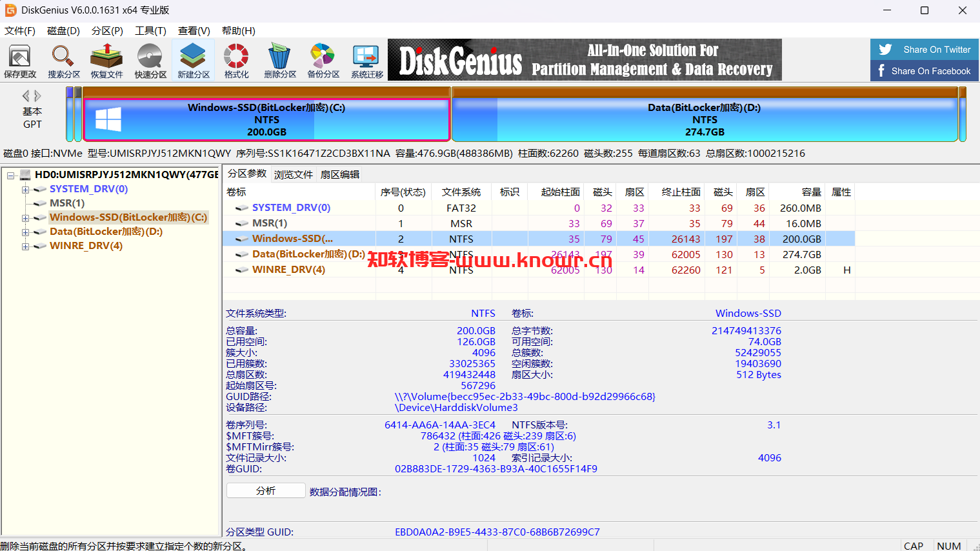Click the Data (D:) row in partition table
Screen dimensions: 980x551
(539, 254)
